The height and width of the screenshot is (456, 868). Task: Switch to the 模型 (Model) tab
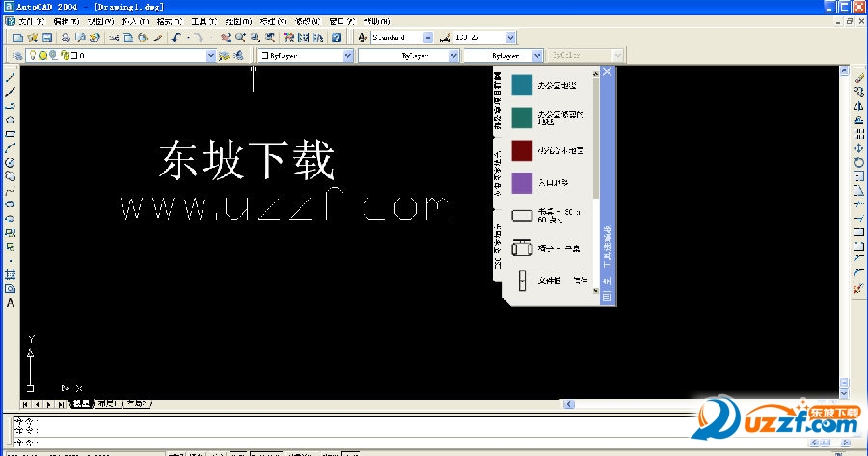pyautogui.click(x=81, y=404)
